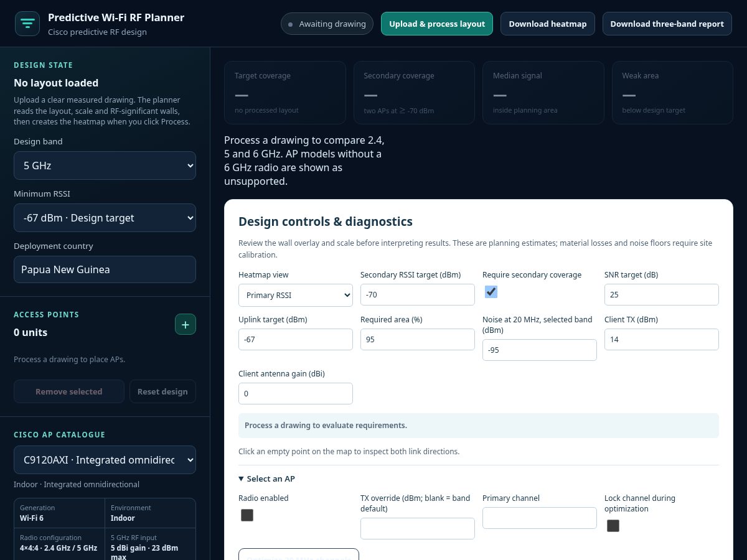
Task: Click the '5 dBi gain · 23 dBm max' value
Action: pos(144,552)
